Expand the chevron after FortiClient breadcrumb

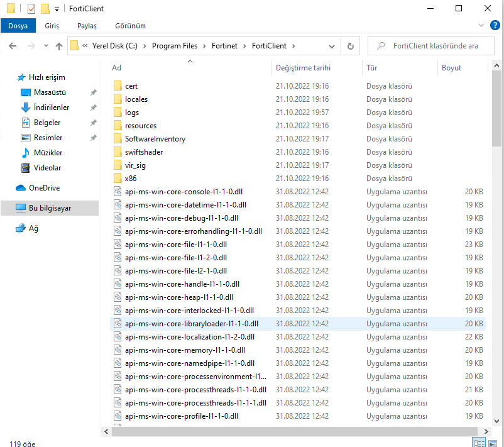click(293, 47)
